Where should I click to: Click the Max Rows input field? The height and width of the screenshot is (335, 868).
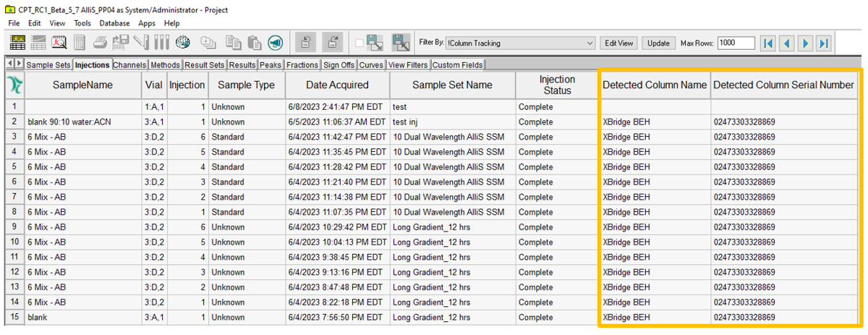click(x=736, y=43)
